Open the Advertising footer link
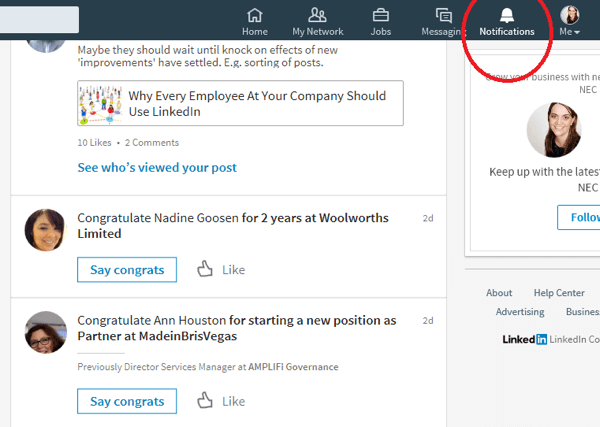The width and height of the screenshot is (600, 427). pyautogui.click(x=520, y=312)
